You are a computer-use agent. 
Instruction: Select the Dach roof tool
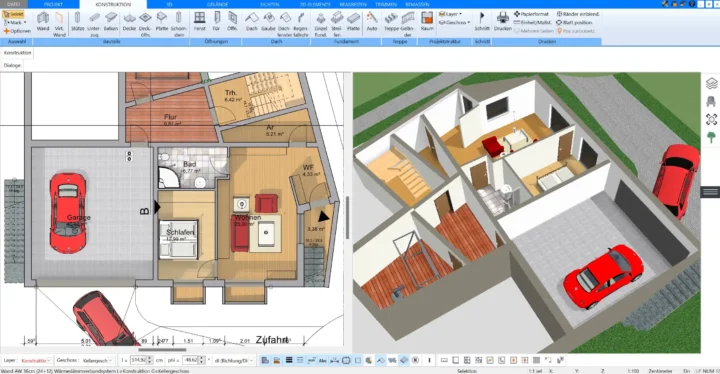(x=251, y=22)
